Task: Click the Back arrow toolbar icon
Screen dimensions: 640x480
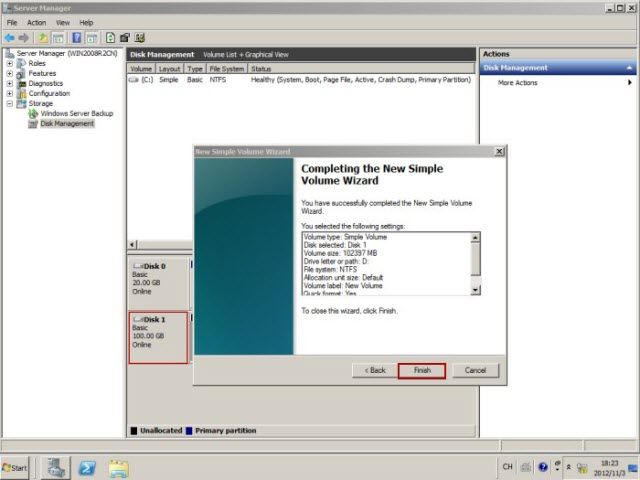Action: 9,38
